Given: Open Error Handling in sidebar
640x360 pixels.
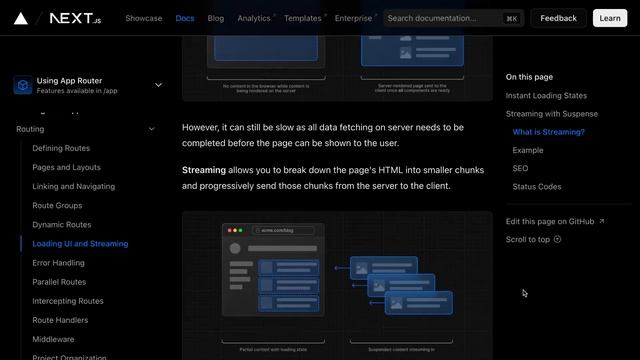Looking at the screenshot, I should pyautogui.click(x=58, y=263).
